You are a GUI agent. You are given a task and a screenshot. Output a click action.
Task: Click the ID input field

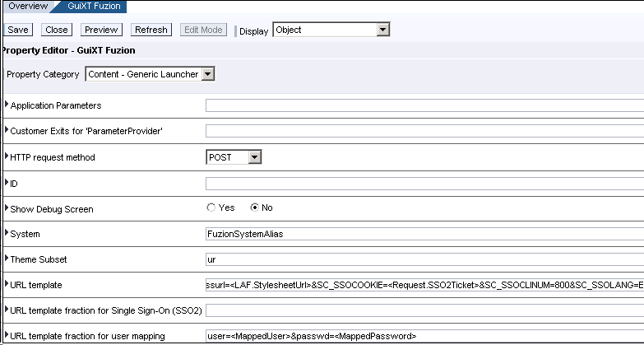[x=424, y=184]
